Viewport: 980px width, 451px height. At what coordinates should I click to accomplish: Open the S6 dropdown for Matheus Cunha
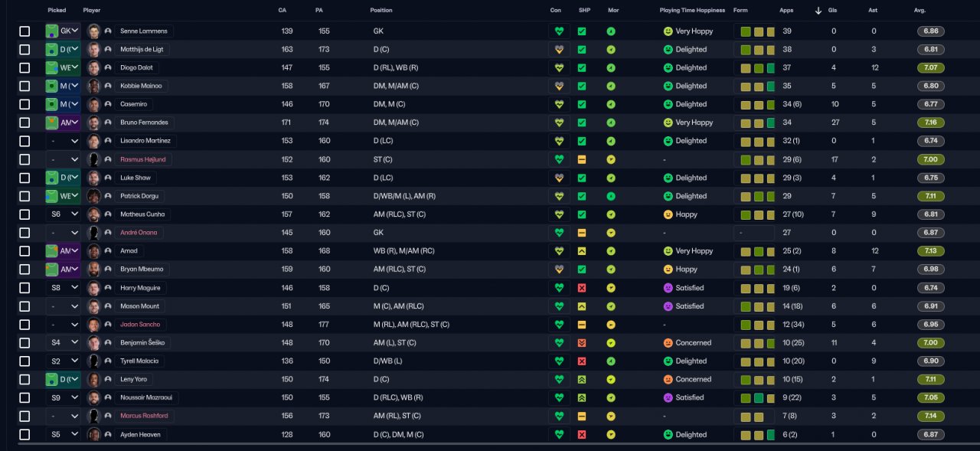(62, 215)
